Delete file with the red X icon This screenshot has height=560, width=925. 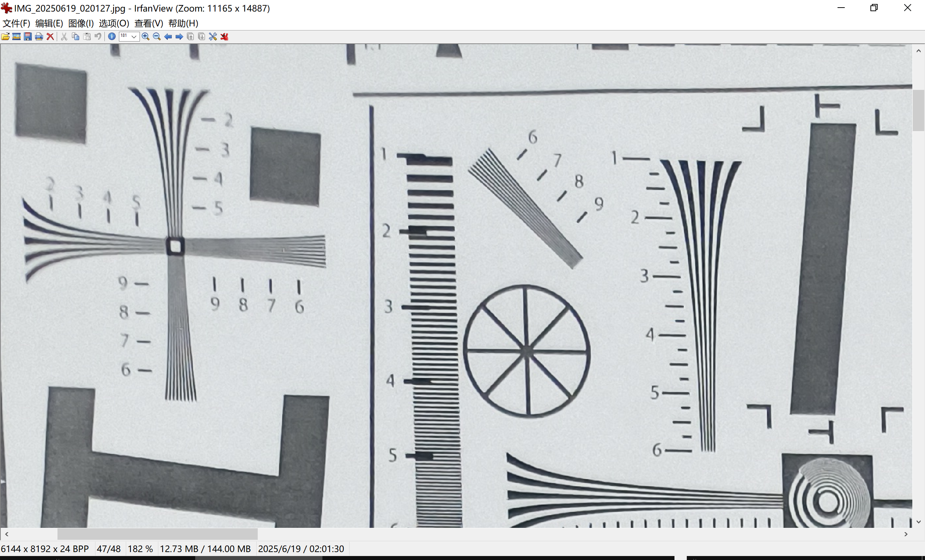pyautogui.click(x=50, y=36)
